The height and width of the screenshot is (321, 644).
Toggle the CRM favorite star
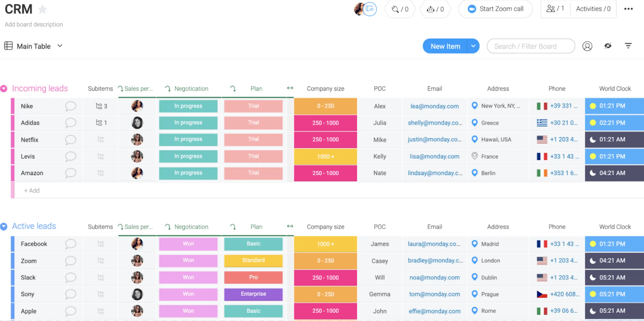click(43, 9)
